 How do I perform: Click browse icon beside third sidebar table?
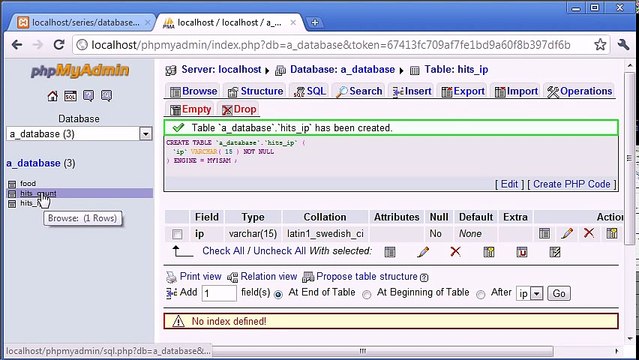(12, 203)
